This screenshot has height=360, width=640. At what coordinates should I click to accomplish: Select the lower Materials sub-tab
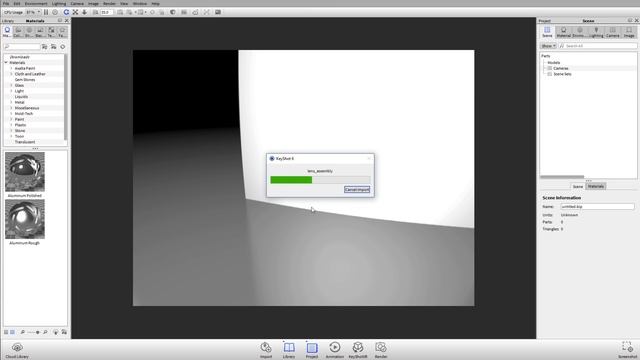[596, 187]
